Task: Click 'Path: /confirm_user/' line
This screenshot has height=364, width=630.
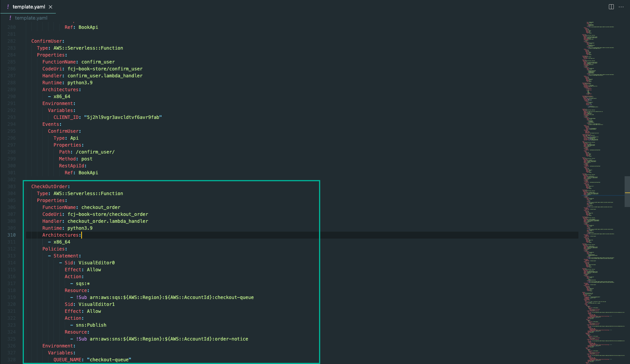Action: (87, 152)
